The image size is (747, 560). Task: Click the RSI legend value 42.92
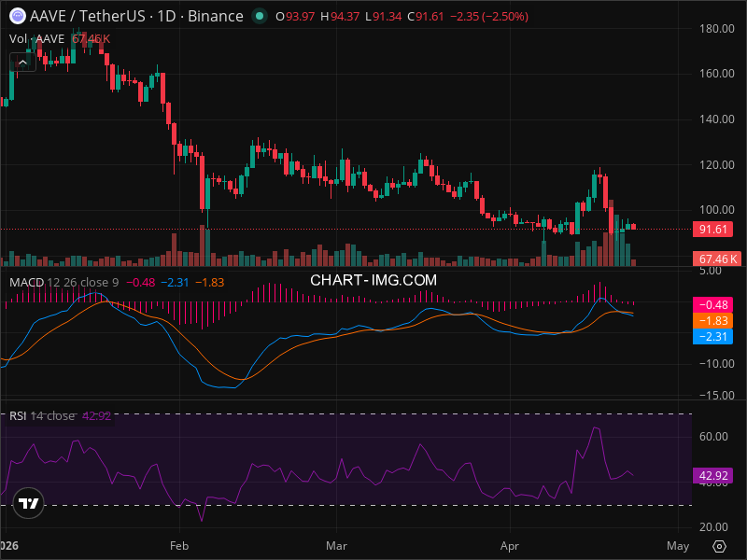point(96,416)
